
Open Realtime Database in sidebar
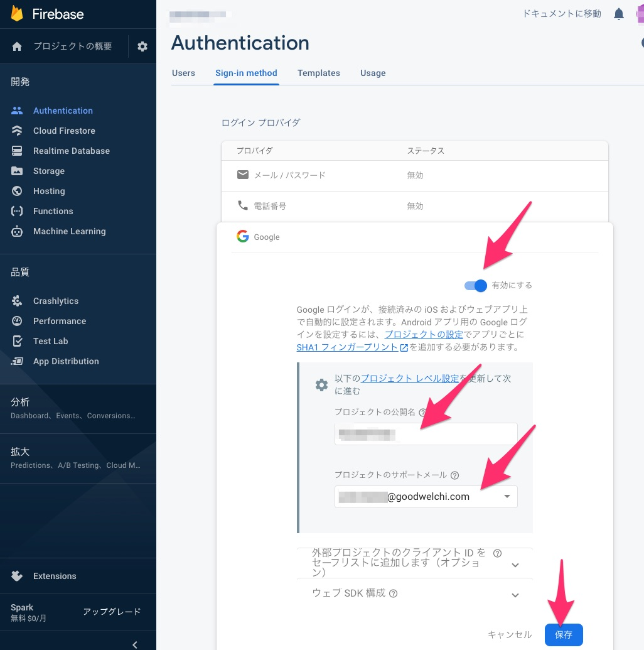click(x=72, y=151)
